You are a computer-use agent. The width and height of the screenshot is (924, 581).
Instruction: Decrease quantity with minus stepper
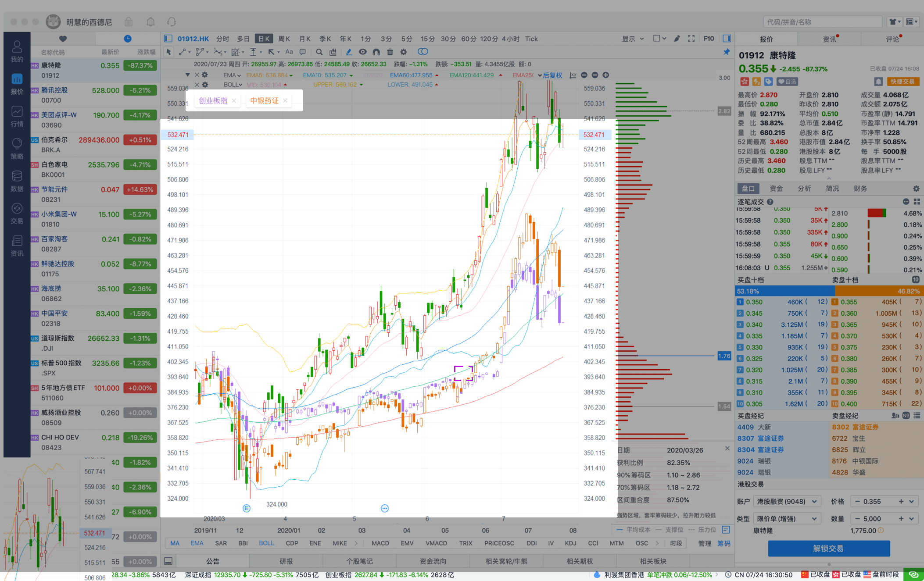pyautogui.click(x=857, y=518)
